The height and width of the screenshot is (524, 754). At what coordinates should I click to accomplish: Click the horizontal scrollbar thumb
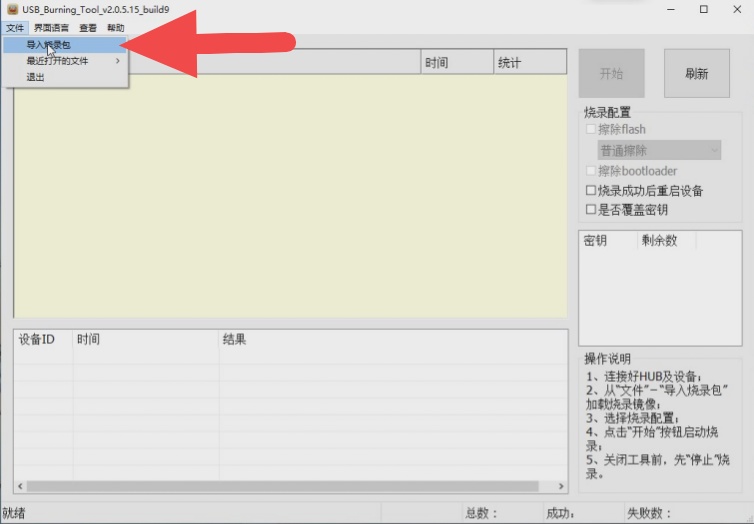coord(283,486)
